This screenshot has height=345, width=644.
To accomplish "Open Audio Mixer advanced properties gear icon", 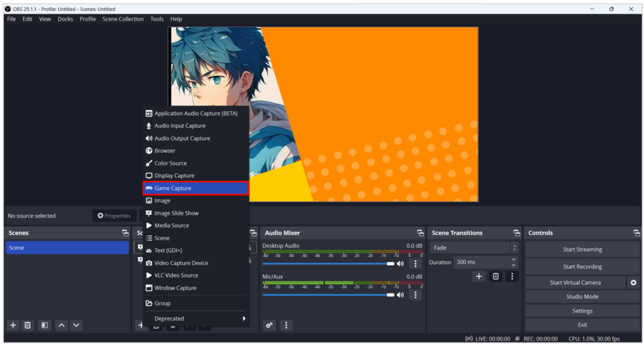I will click(269, 325).
